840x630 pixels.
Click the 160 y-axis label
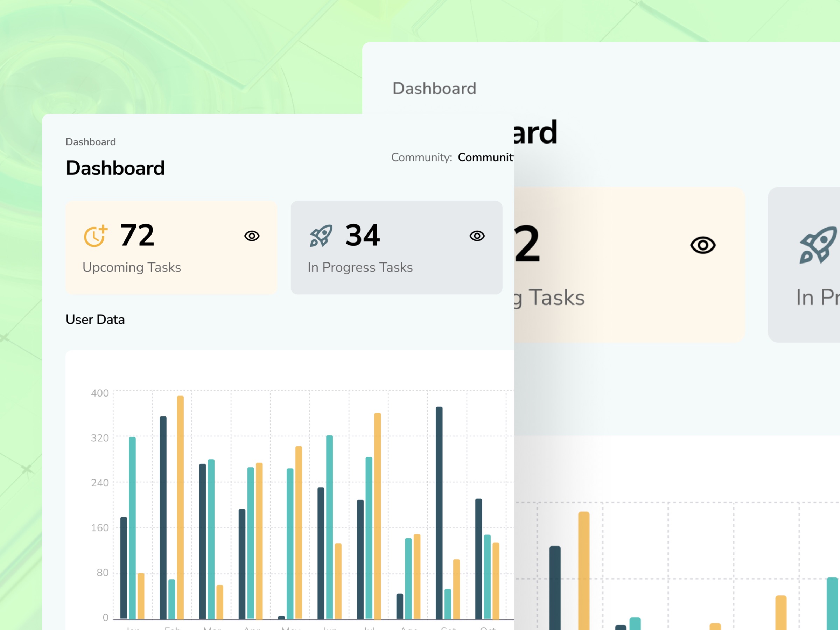click(100, 527)
